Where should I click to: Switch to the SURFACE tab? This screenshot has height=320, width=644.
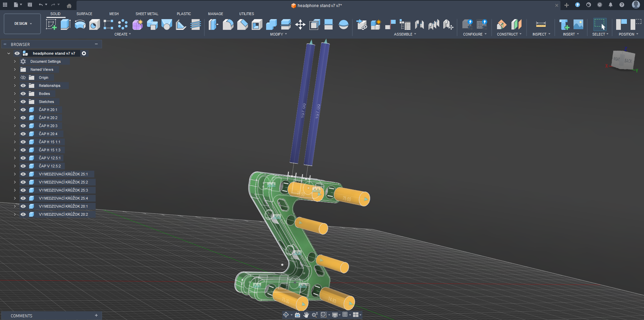[84, 14]
